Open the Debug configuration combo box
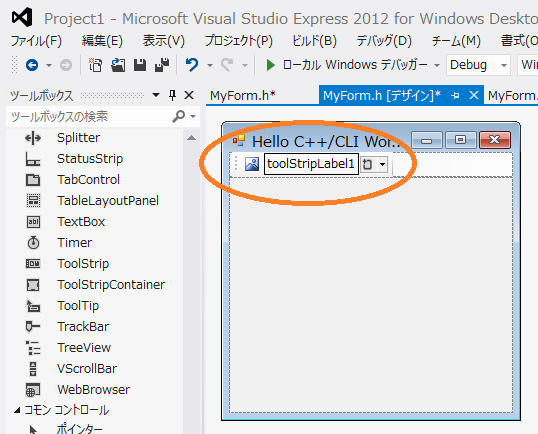This screenshot has height=434, width=538. pos(478,65)
